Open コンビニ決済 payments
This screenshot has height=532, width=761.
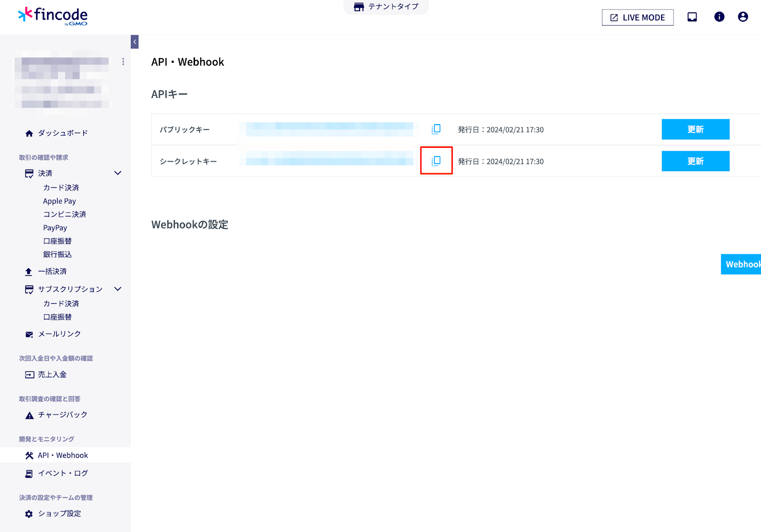click(65, 214)
